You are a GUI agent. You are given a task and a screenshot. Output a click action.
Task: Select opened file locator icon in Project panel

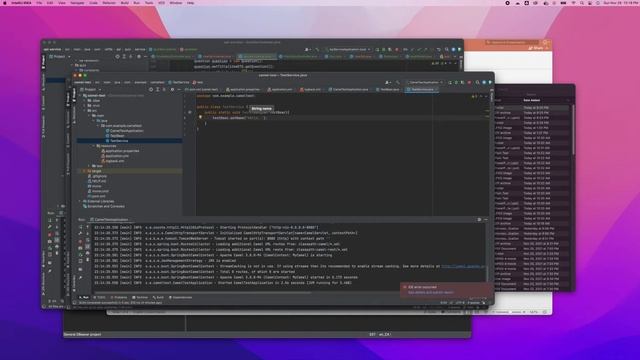tap(151, 89)
